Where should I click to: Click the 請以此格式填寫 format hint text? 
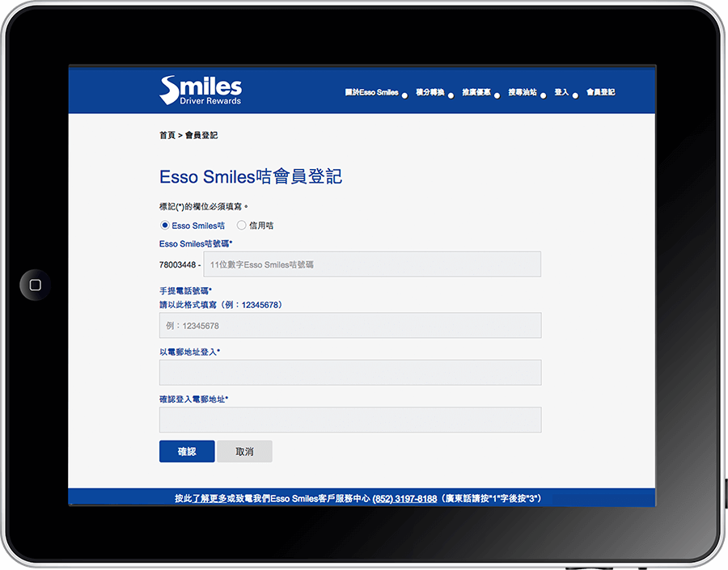(x=221, y=305)
